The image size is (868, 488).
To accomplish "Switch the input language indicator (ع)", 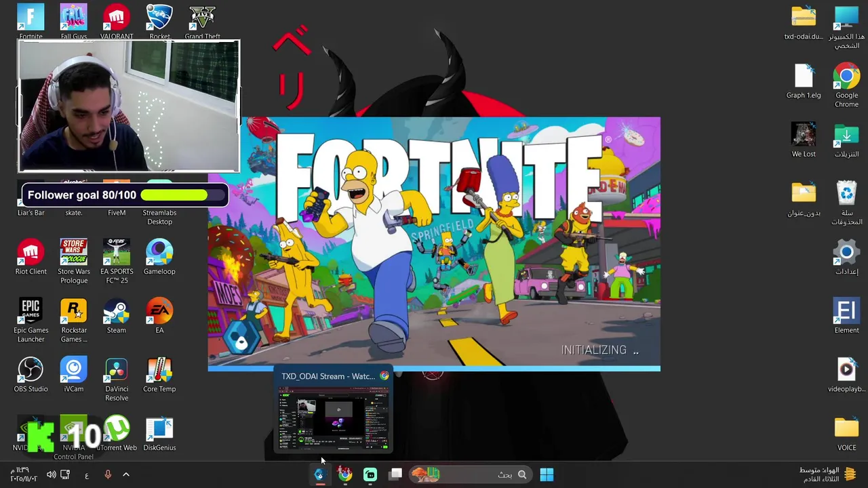I will 87,474.
